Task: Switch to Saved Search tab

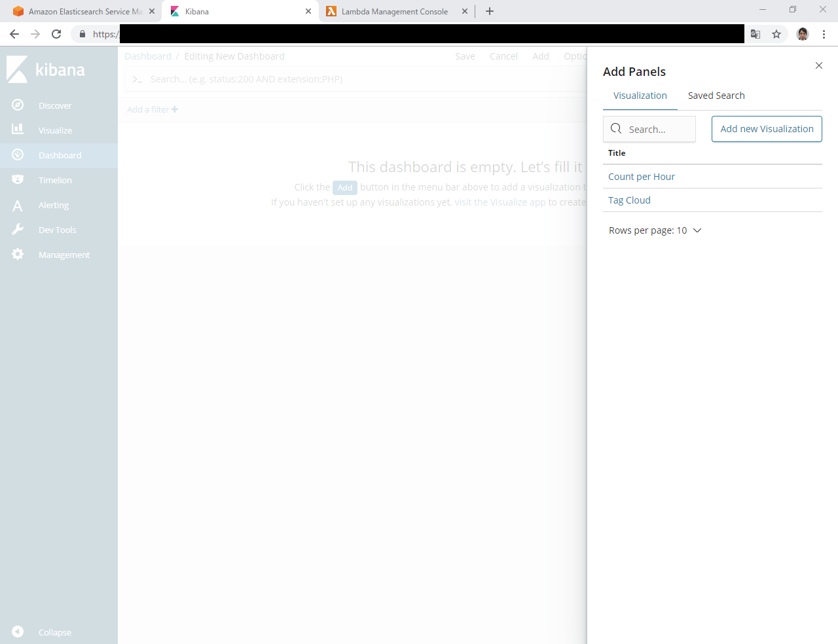Action: pos(716,96)
